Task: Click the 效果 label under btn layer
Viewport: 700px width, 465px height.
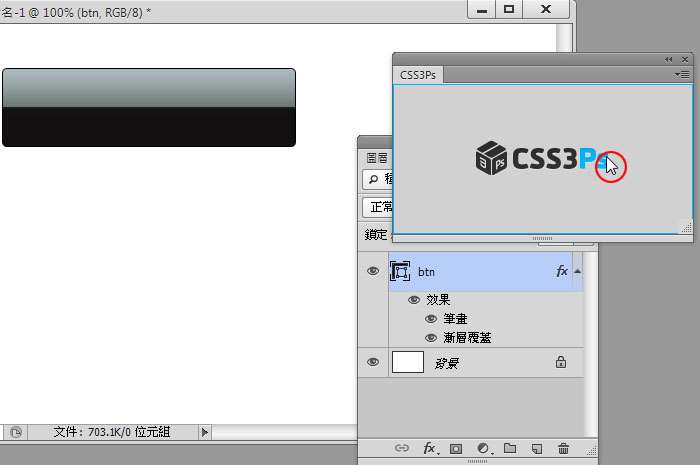Action: coord(438,300)
